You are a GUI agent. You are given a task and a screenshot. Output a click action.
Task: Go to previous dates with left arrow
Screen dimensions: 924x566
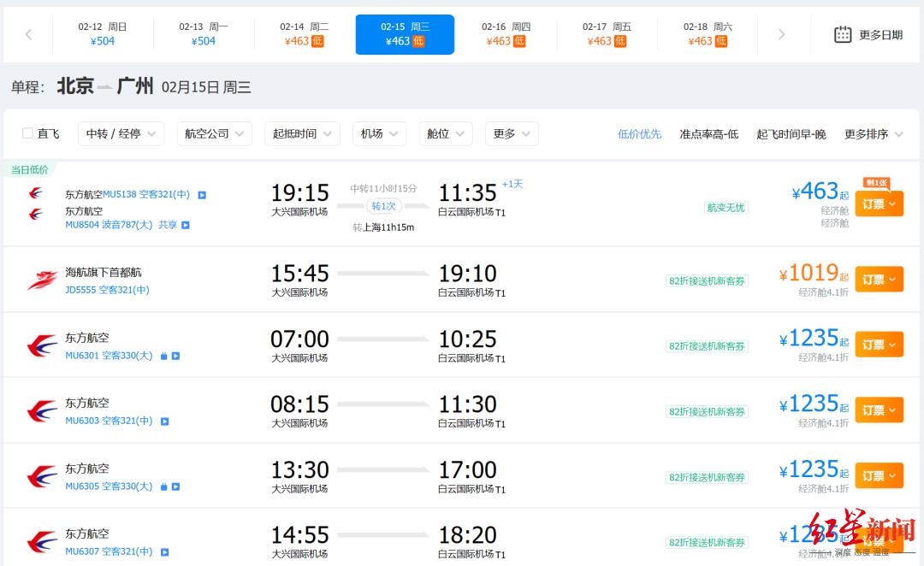(28, 34)
